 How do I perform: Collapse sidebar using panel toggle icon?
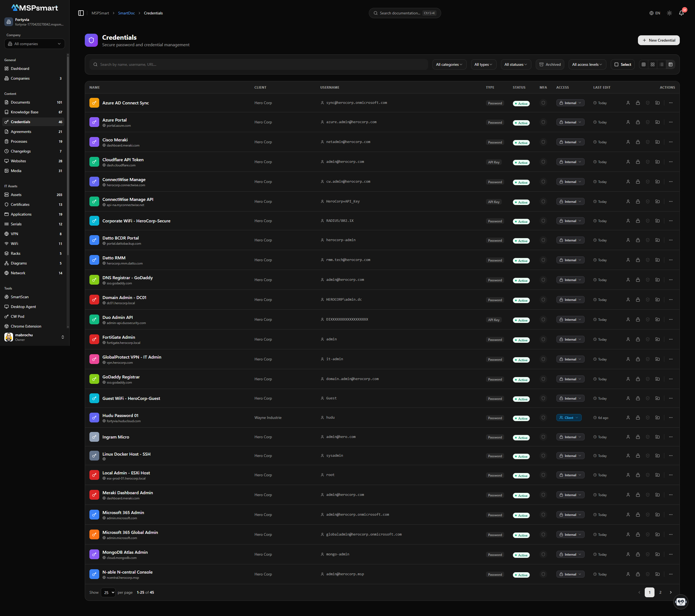(x=81, y=13)
